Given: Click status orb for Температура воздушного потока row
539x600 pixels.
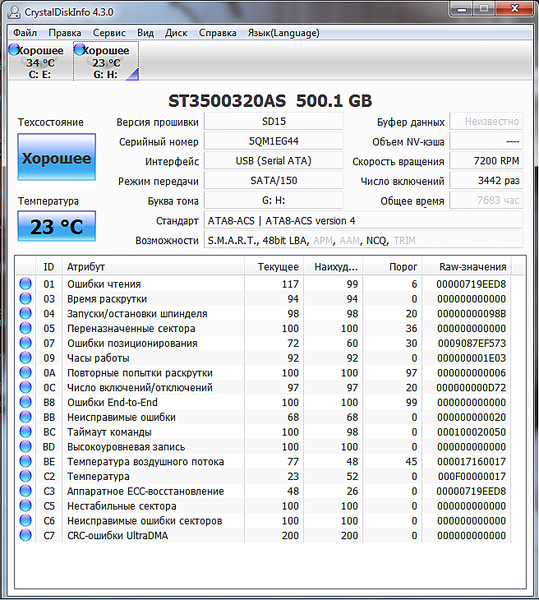Looking at the screenshot, I should [26, 461].
